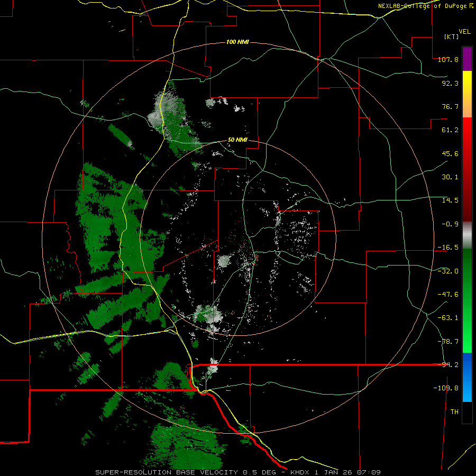476x476 pixels.
Task: Click the purple segment of the velocity color bar
Action: (x=467, y=59)
